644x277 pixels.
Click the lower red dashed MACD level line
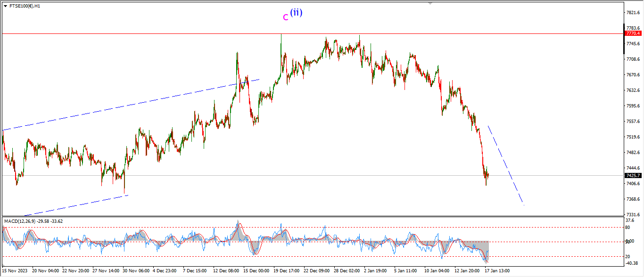(x=141, y=257)
